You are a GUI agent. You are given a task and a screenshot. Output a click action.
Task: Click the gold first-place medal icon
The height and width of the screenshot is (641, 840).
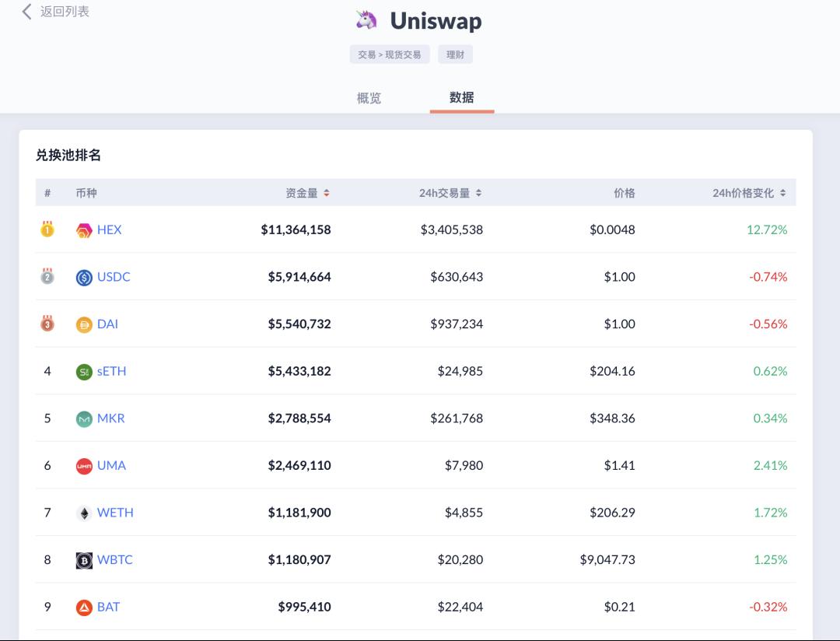pos(47,229)
